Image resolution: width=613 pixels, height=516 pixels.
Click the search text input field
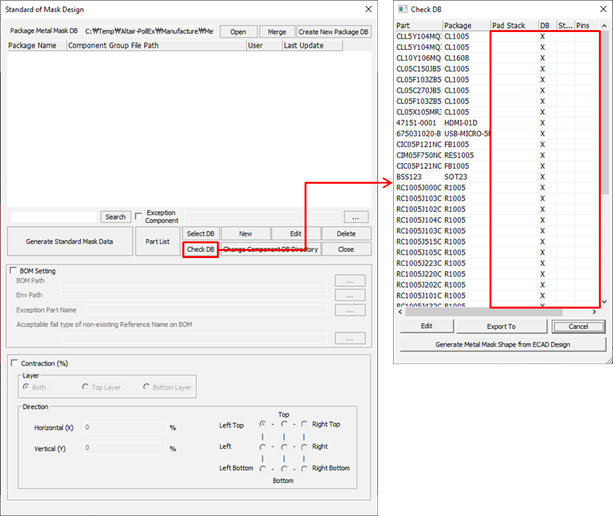coord(54,216)
